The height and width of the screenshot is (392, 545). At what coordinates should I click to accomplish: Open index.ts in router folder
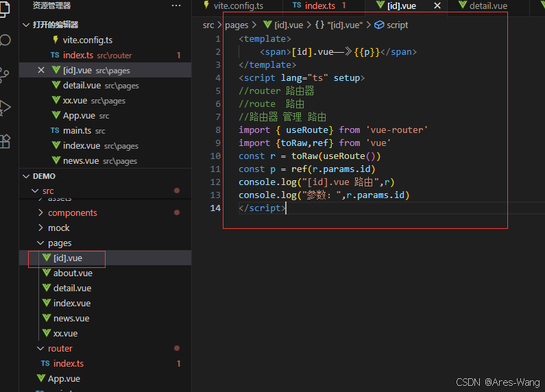click(x=105, y=363)
